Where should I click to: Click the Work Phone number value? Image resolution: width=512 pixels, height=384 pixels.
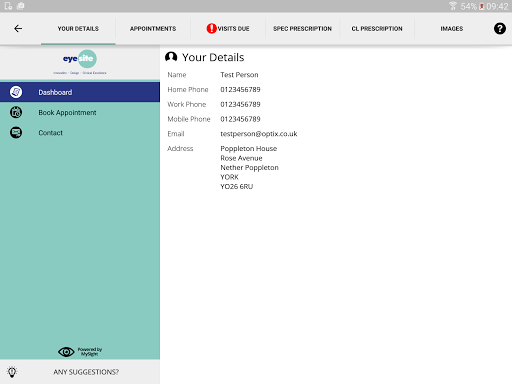click(240, 104)
